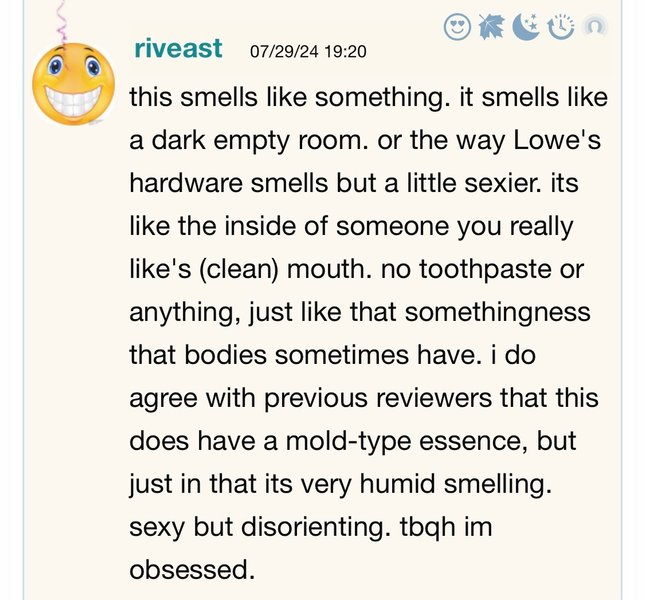Screen dimensions: 645x600
Task: Click the text "this smells like something"
Action: tap(287, 98)
